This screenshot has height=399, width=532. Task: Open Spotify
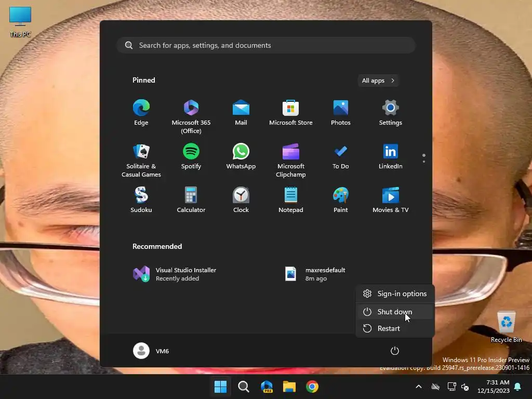(x=191, y=157)
